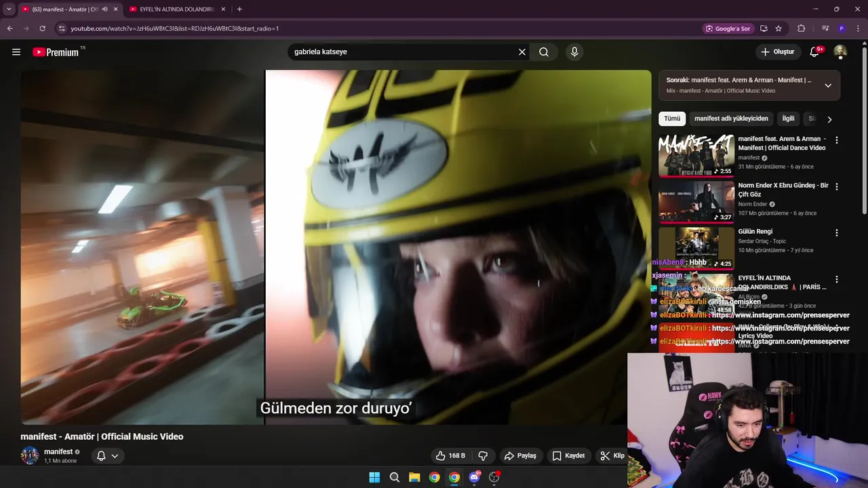Open Windows taskbar search
Viewport: 868px width, 488px height.
(395, 477)
